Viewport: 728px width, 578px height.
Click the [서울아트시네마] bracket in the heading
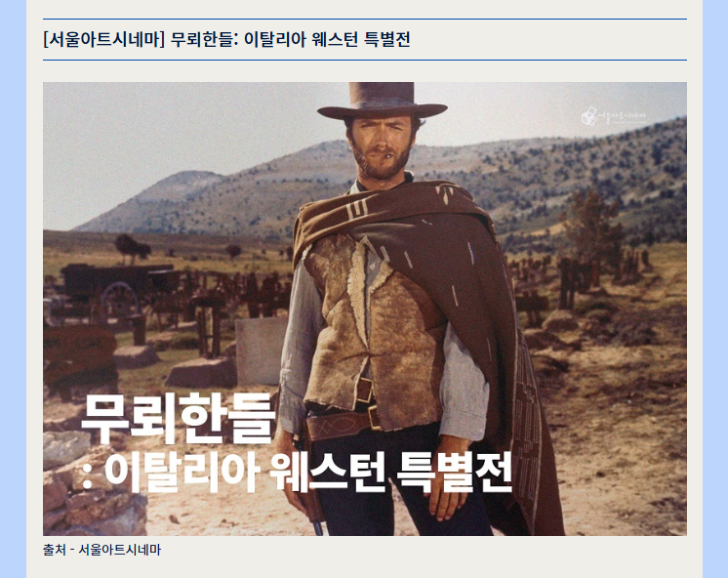[x=104, y=39]
